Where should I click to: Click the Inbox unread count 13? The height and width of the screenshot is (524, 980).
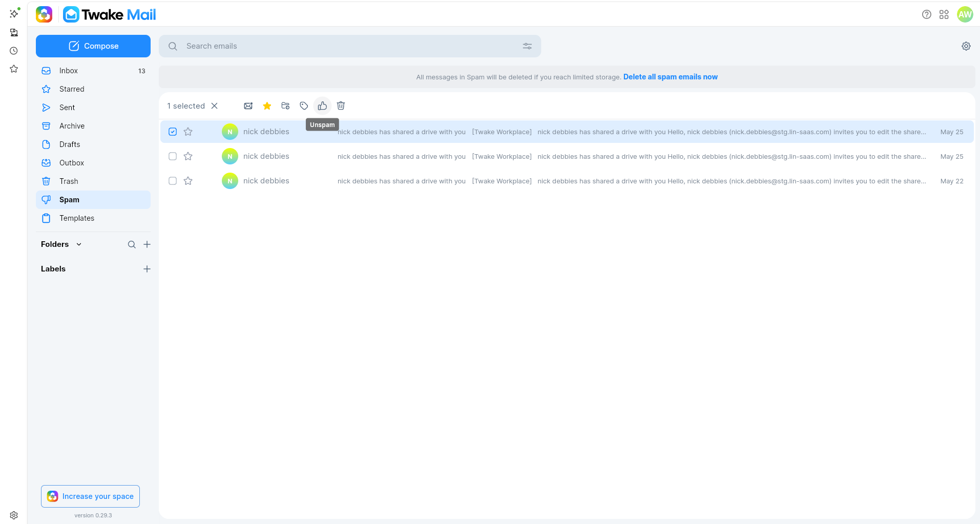pos(142,71)
